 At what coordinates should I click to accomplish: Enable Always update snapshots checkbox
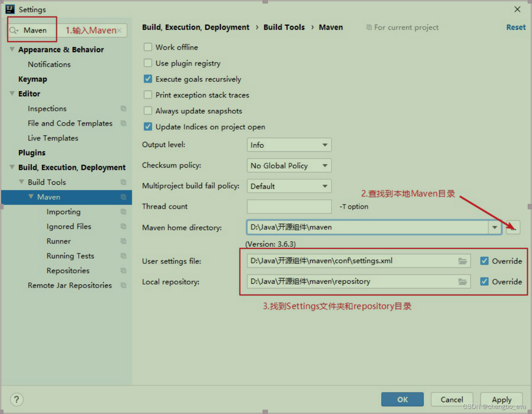148,110
